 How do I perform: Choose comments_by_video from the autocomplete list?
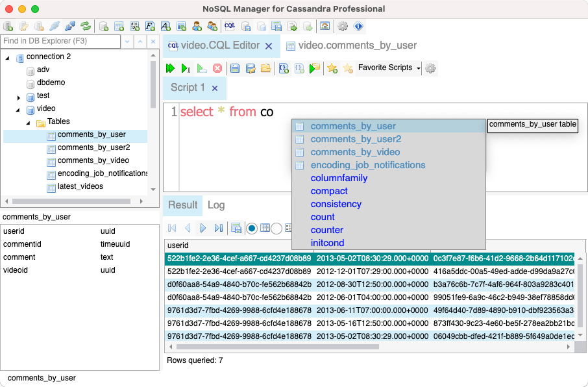point(355,152)
